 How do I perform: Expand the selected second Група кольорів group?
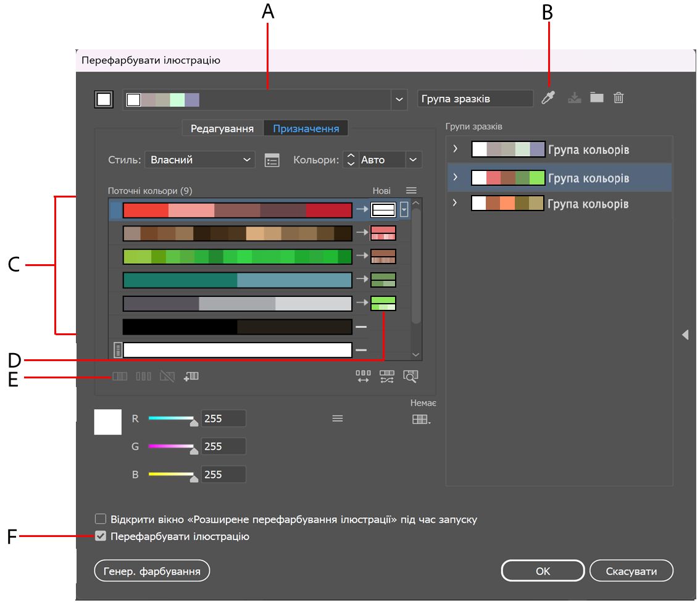coord(455,177)
